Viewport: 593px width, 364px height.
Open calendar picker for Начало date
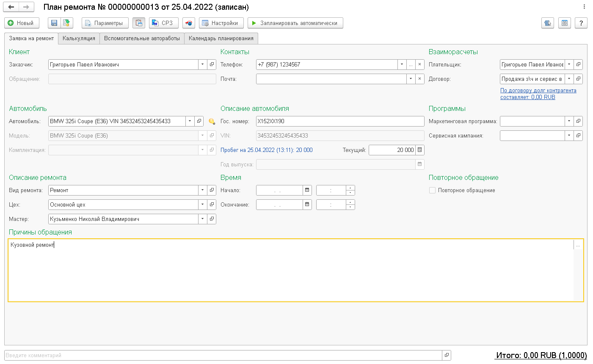[x=307, y=190]
